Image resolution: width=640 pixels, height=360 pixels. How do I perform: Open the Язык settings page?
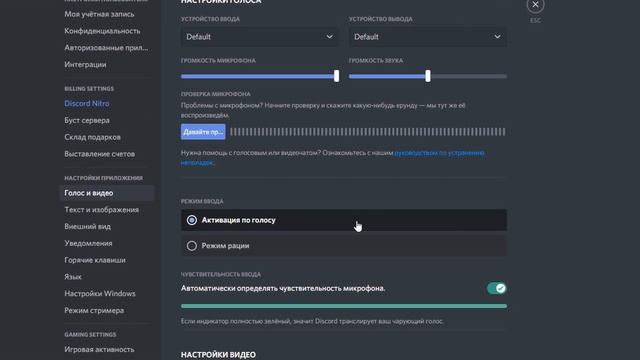(x=73, y=277)
